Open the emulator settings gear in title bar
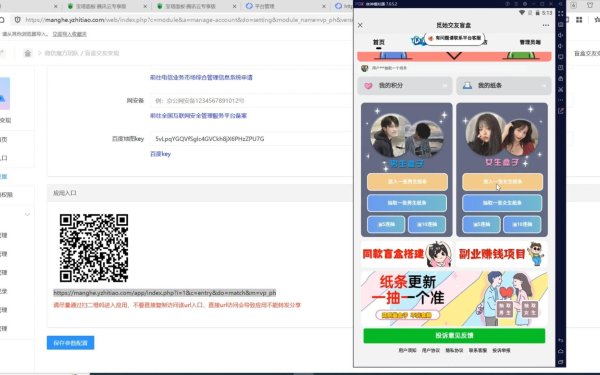This screenshot has width=600, height=375. pos(525,3)
